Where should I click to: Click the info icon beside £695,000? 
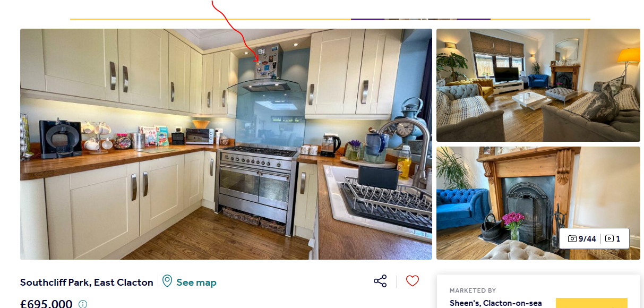point(83,304)
